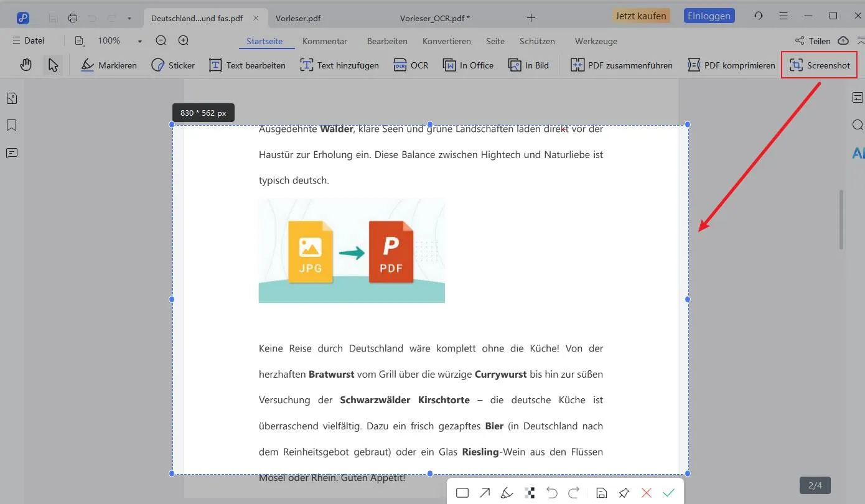Print the document with the printer icon
Image resolution: width=865 pixels, height=504 pixels.
(x=73, y=17)
